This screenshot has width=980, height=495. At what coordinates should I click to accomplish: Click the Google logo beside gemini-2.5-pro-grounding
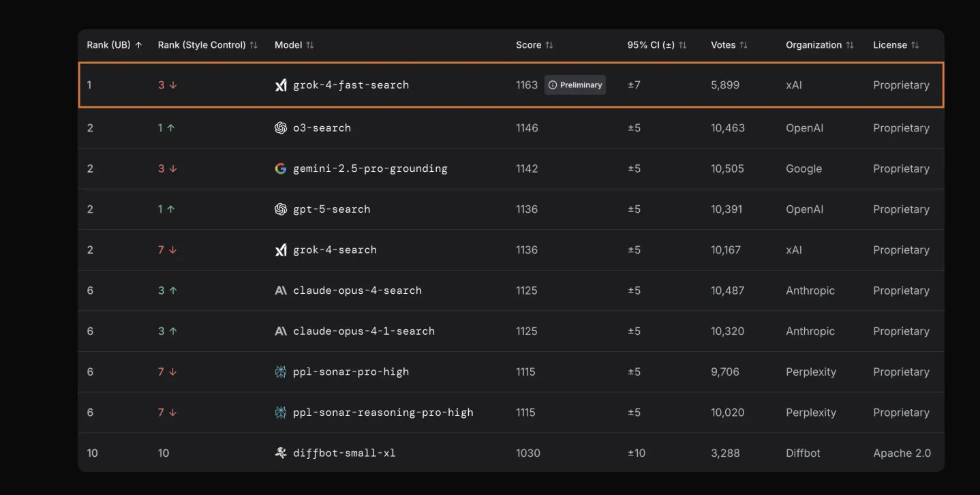280,168
